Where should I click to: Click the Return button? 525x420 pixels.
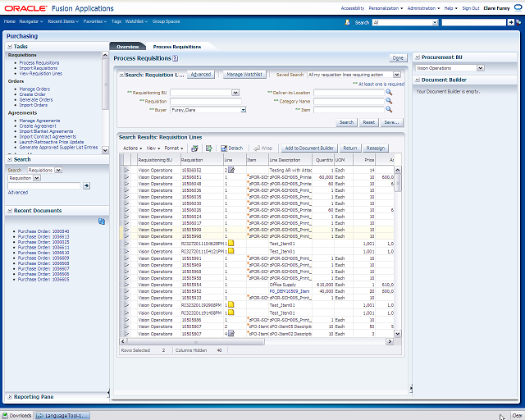point(350,148)
